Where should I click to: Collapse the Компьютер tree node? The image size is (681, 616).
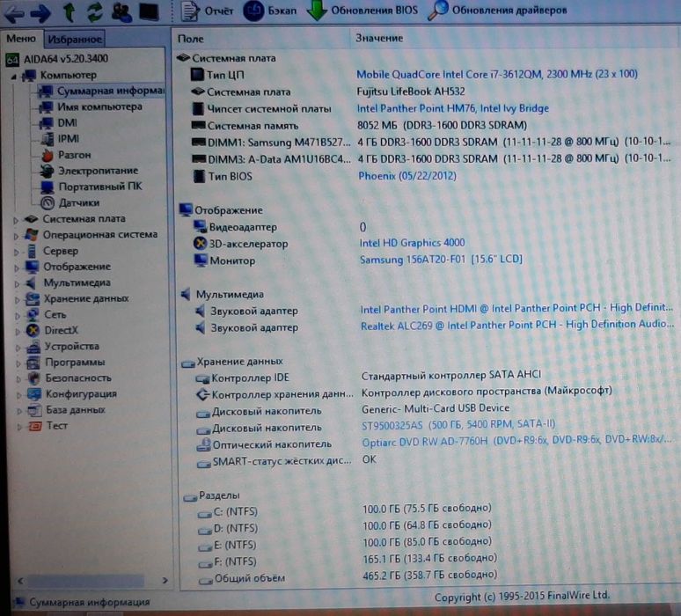13,77
